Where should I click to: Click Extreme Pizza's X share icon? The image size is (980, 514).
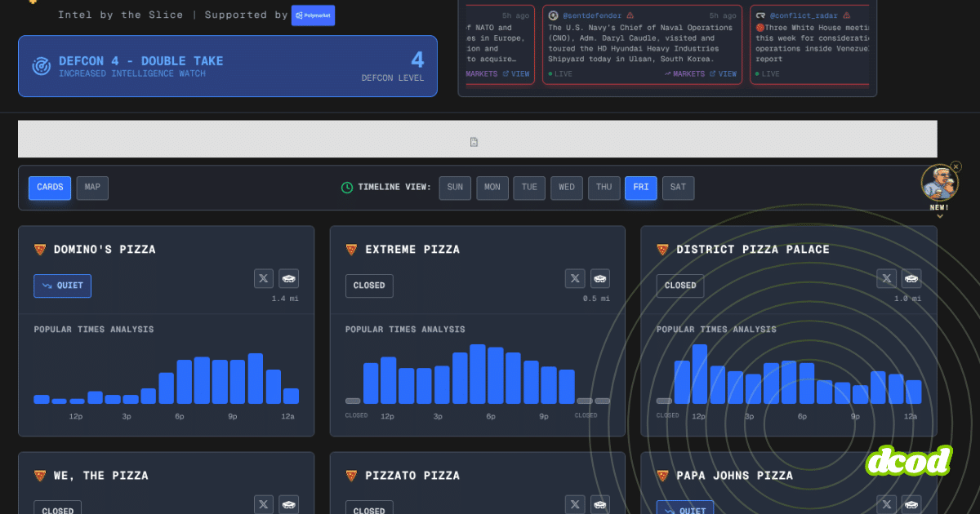575,278
